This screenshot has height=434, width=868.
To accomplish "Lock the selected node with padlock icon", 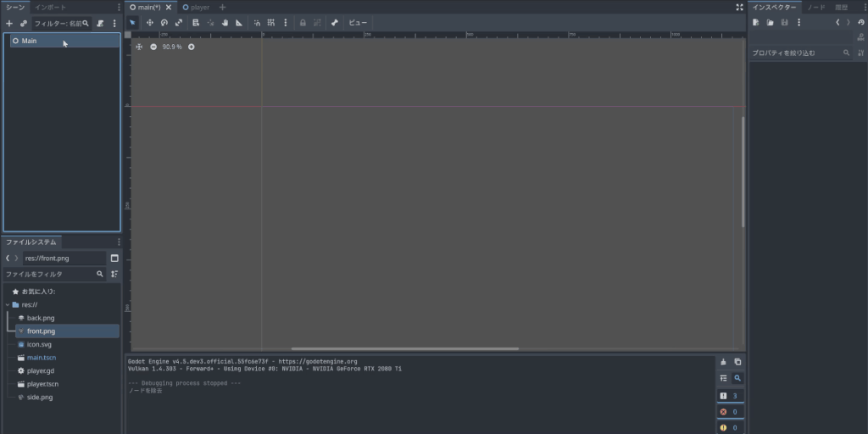I will (303, 23).
